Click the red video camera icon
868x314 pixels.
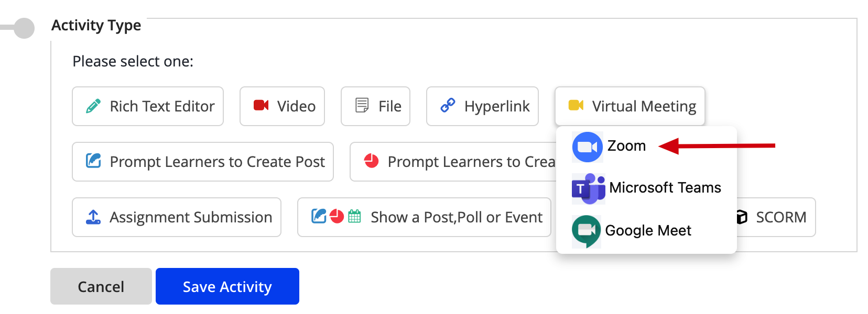pyautogui.click(x=261, y=105)
